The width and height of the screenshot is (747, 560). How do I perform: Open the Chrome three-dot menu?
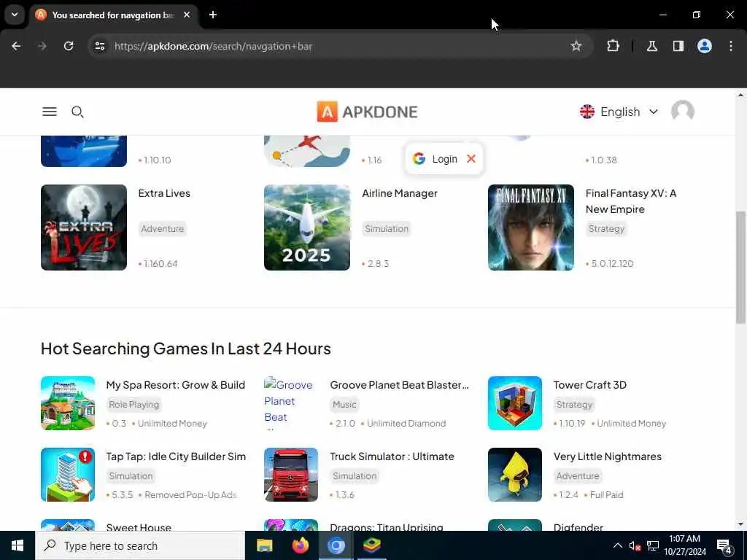pos(730,46)
